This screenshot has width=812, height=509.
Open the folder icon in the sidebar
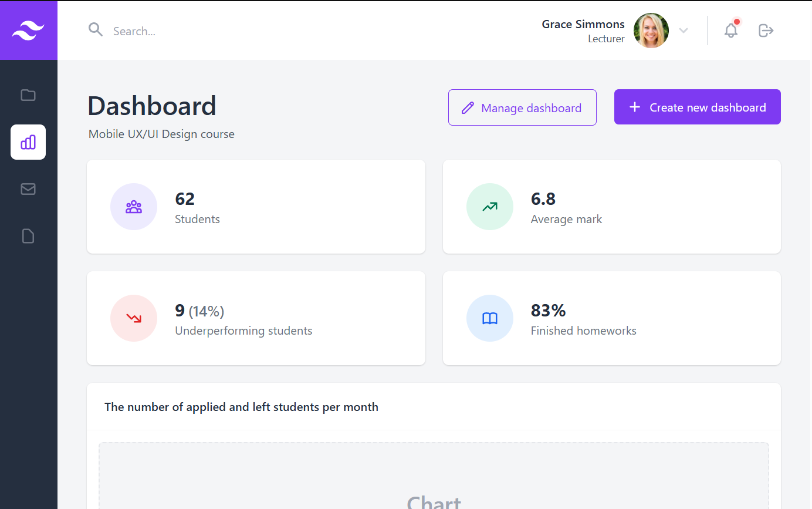click(28, 95)
